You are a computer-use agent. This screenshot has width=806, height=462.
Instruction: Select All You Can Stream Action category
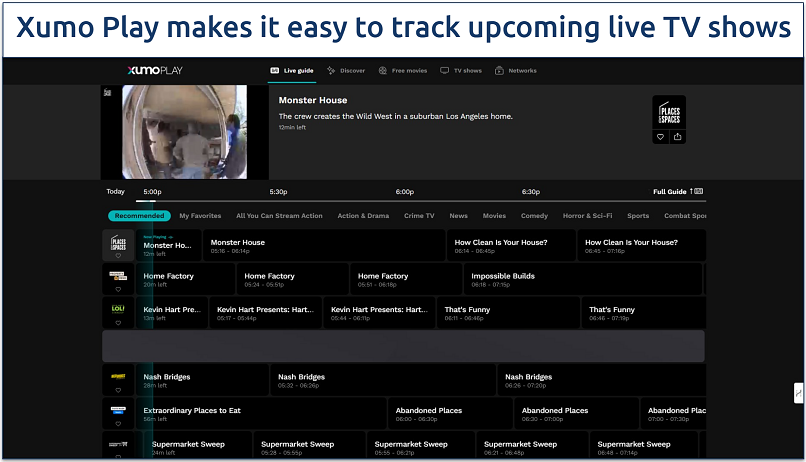click(x=279, y=216)
